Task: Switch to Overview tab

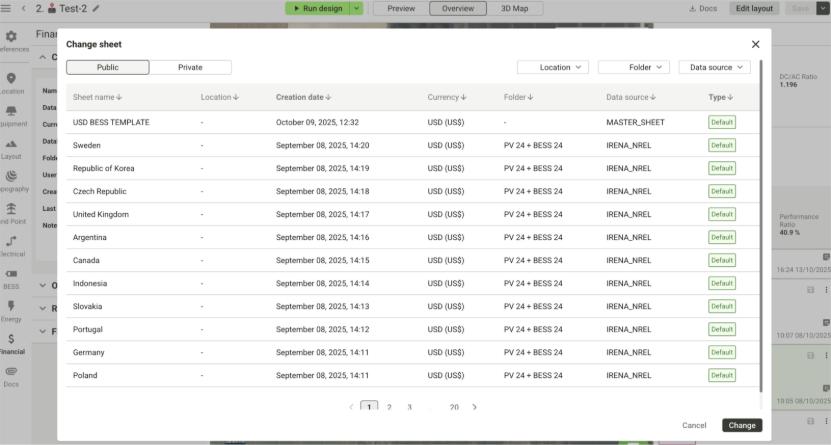Action: click(x=458, y=8)
